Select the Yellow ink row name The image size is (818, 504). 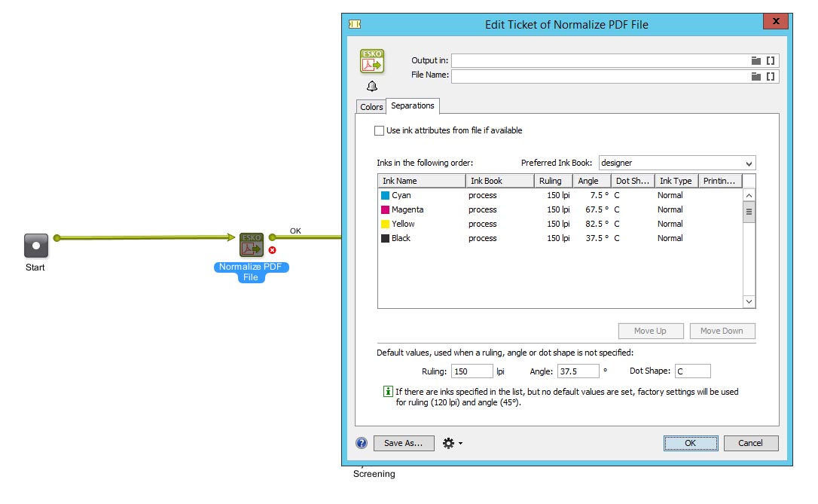(403, 224)
